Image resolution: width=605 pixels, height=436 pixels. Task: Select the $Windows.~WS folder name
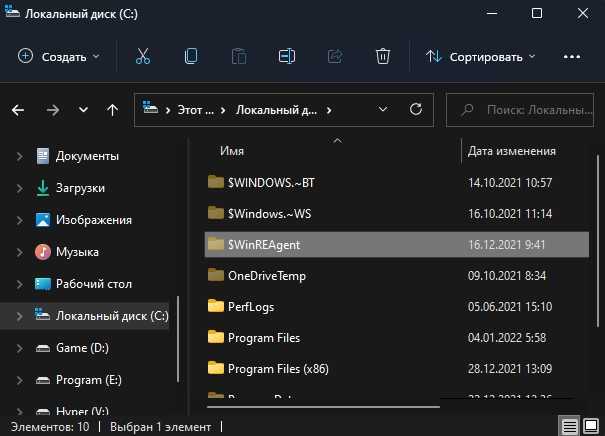coord(269,214)
